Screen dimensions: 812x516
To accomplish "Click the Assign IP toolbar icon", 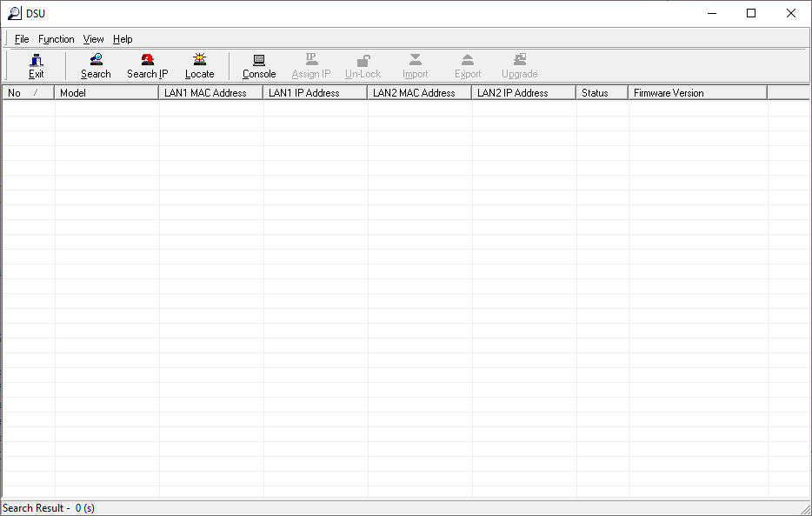I will 311,66.
